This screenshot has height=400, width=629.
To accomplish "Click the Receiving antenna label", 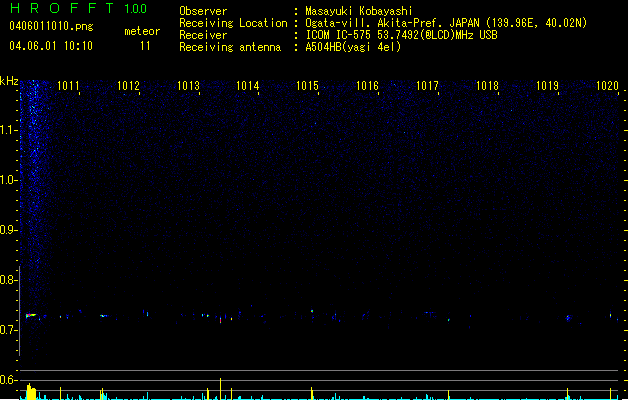I will click(230, 47).
